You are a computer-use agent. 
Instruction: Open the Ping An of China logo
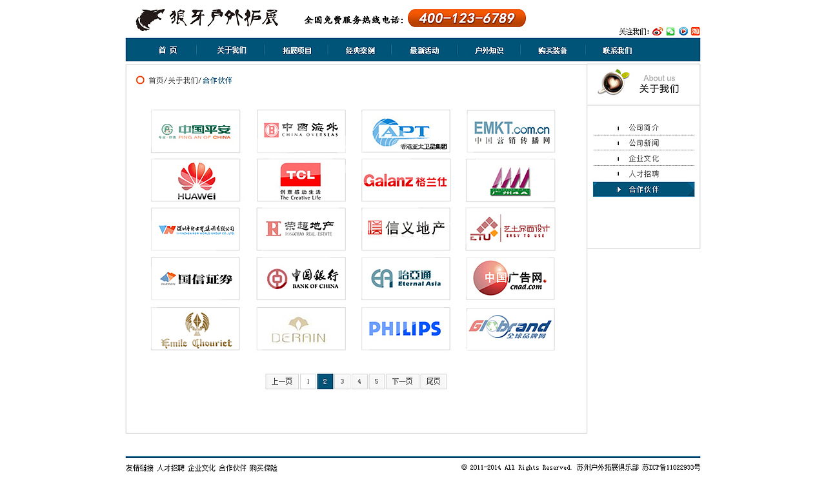196,131
